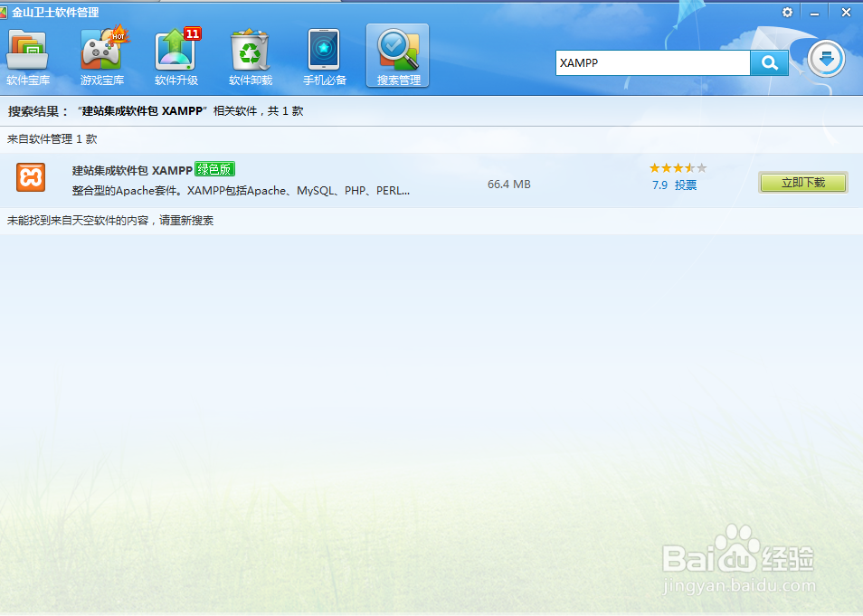The height and width of the screenshot is (616, 863).
Task: Click the orange XAMPP application icon
Action: [31, 177]
